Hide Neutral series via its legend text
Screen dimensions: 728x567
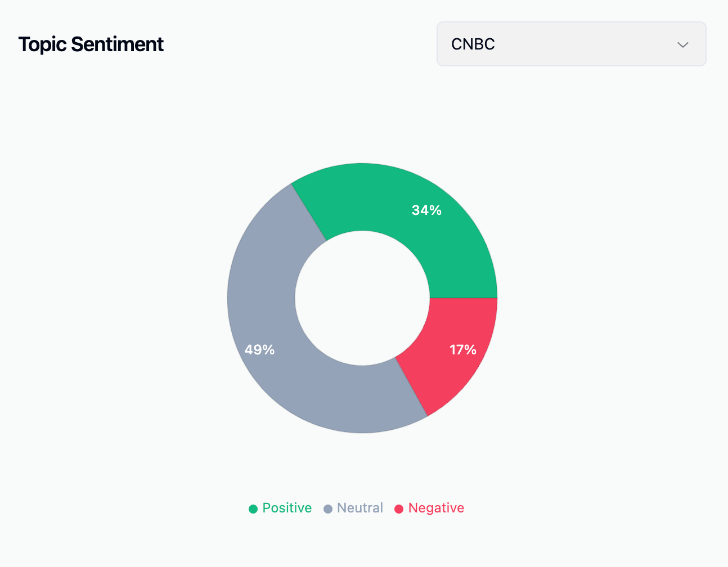point(360,508)
